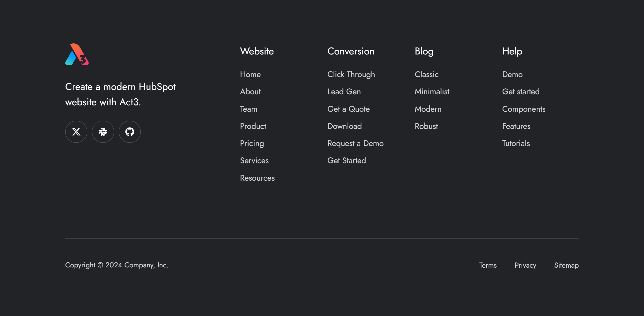The width and height of the screenshot is (644, 316).
Task: Open the About page link
Action: click(250, 92)
